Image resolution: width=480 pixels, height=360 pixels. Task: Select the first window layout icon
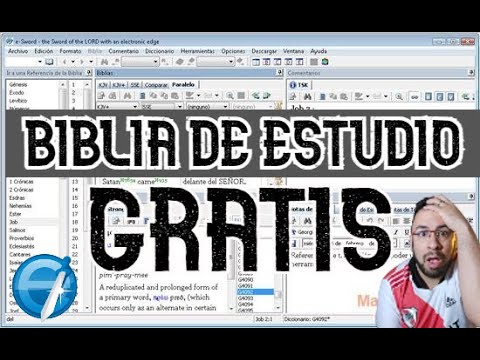tap(256, 62)
